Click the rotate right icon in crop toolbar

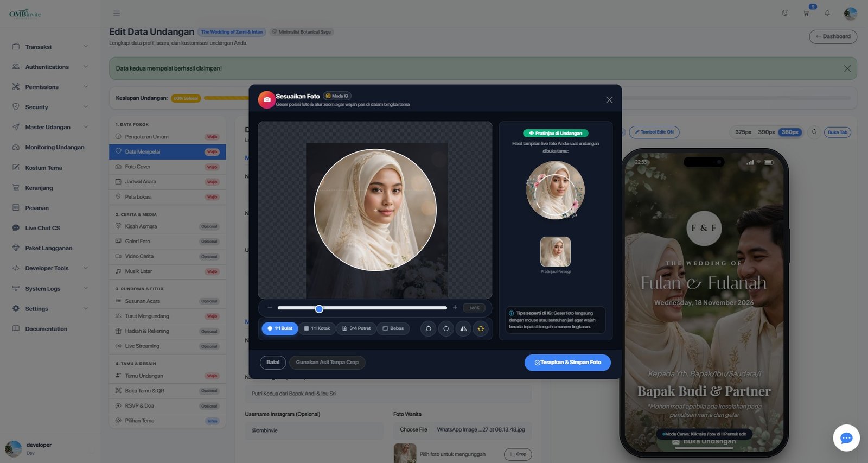[446, 328]
